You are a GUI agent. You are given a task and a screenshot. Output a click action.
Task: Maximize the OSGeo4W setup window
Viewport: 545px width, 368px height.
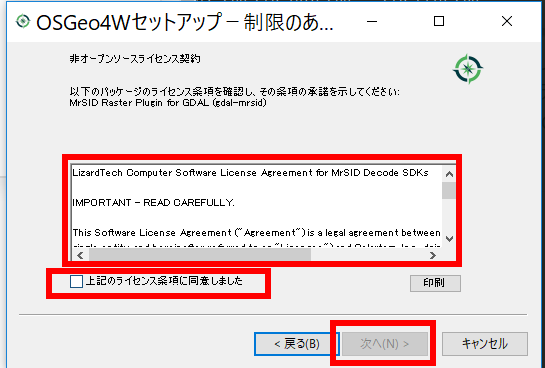tap(439, 22)
